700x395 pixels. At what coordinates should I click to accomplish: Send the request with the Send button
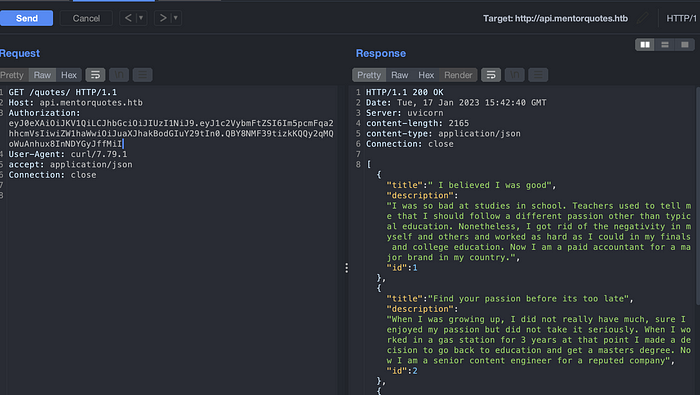click(26, 18)
